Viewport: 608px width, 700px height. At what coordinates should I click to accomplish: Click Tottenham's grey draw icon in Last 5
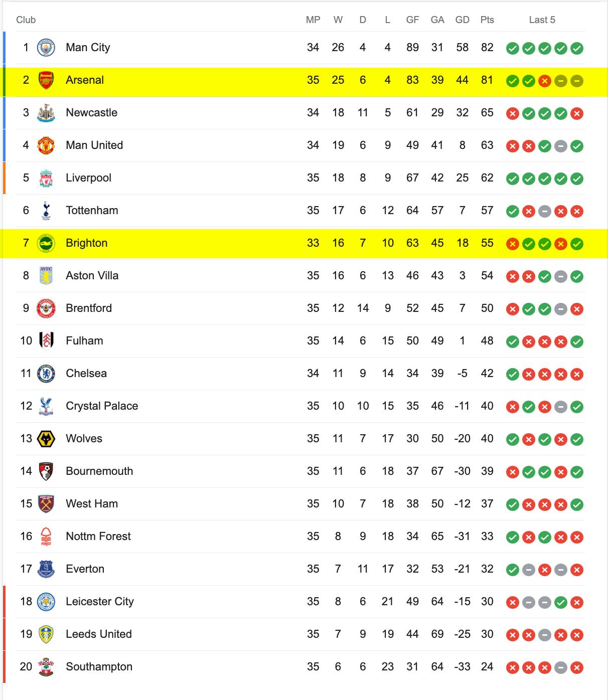[x=544, y=211]
